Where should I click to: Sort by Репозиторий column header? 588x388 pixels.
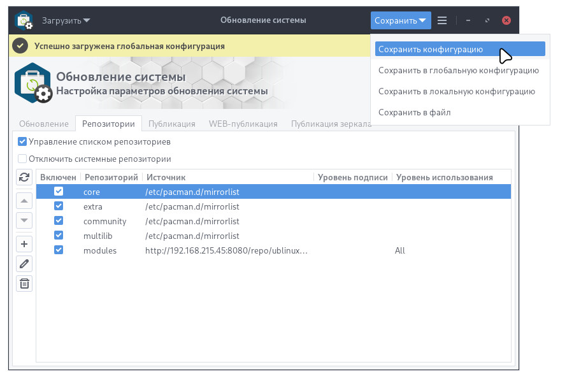point(111,177)
